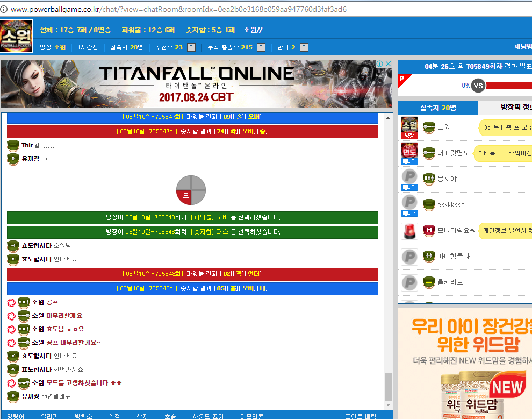Open the 이모티콘 picker in the bottom bar
This screenshot has height=419, width=532.
click(251, 416)
